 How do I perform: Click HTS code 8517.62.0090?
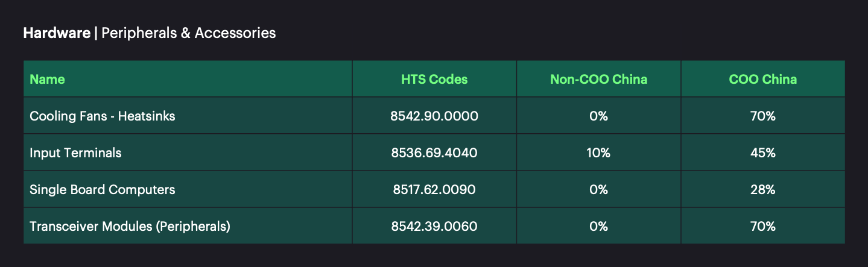[434, 189]
